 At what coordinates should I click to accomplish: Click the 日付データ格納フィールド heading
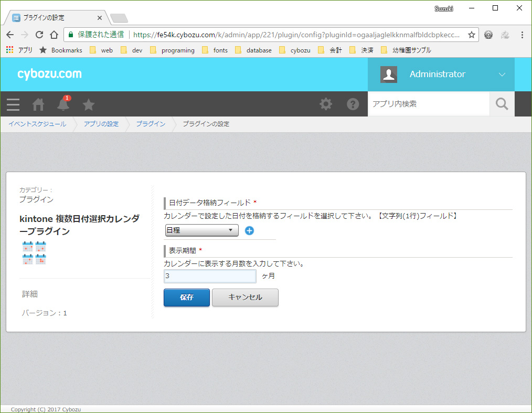[210, 203]
